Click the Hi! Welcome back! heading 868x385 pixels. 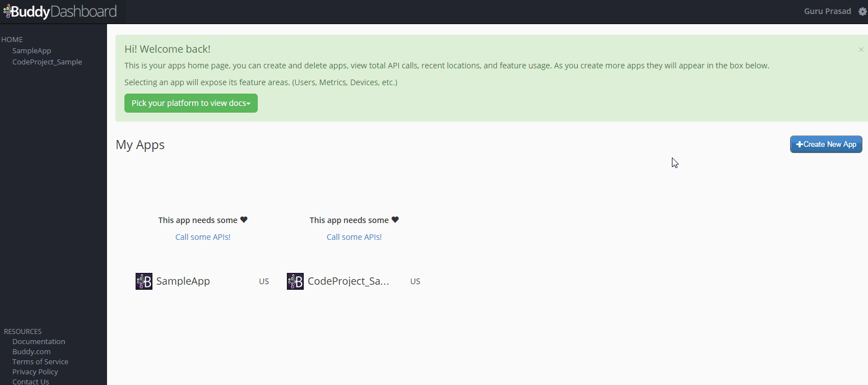coord(168,49)
